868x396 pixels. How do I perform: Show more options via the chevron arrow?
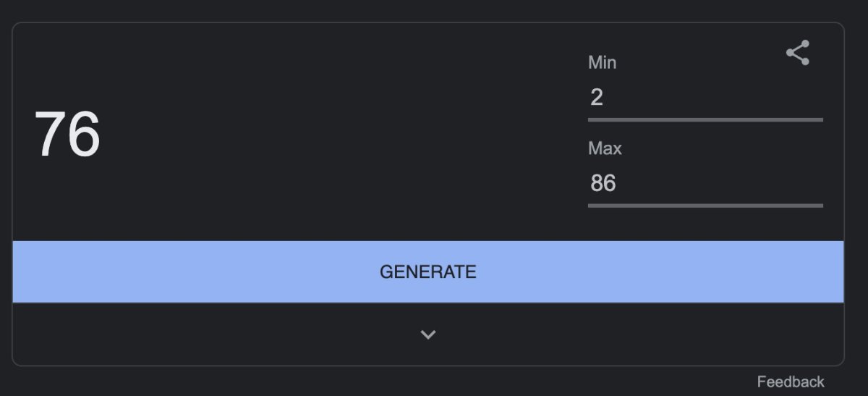(x=428, y=334)
